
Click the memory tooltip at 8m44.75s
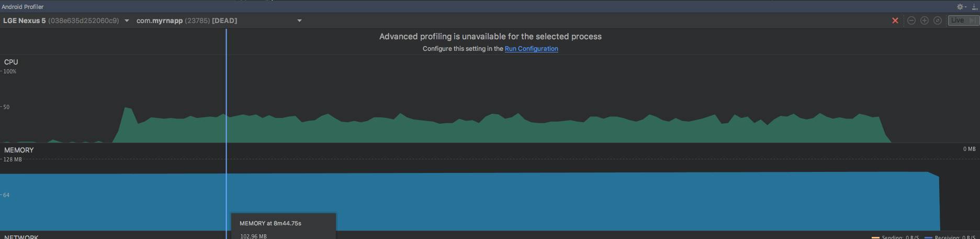pos(284,226)
